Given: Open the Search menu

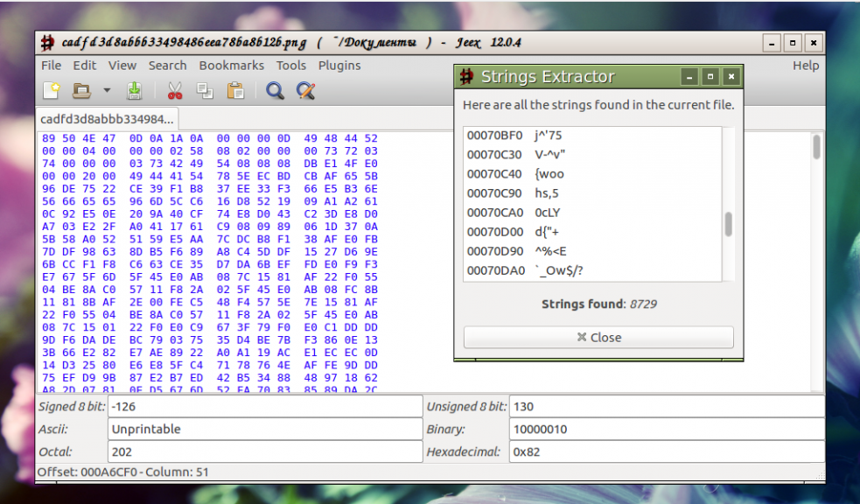Looking at the screenshot, I should coord(167,66).
